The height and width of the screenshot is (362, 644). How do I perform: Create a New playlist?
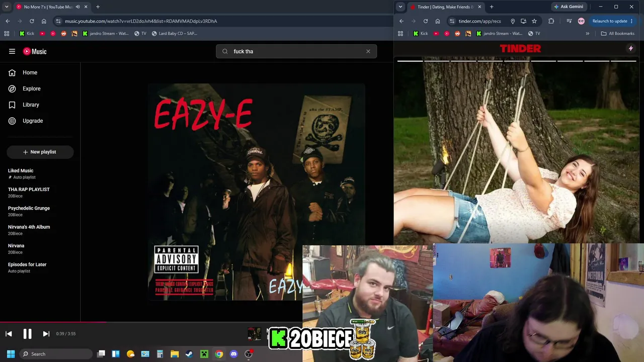[40, 152]
